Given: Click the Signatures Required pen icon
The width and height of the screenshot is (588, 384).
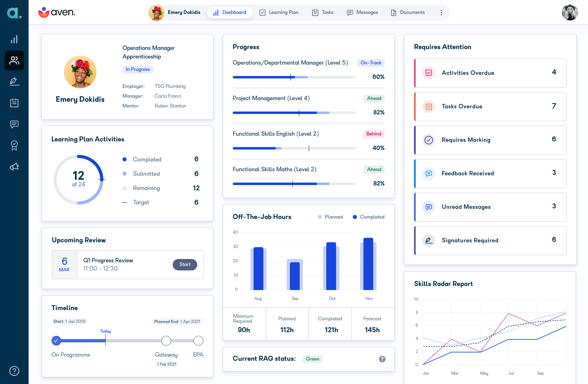Looking at the screenshot, I should coord(429,240).
